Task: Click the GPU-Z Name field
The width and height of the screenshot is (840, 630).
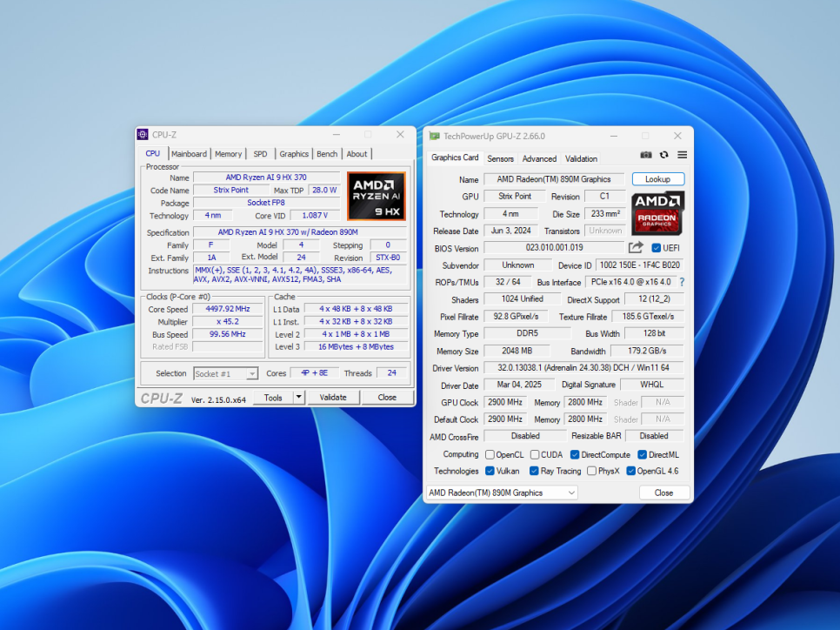Action: point(554,179)
